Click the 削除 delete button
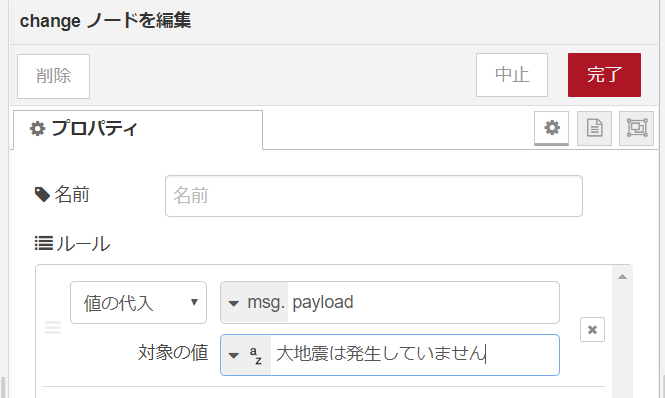This screenshot has width=665, height=398. point(53,76)
